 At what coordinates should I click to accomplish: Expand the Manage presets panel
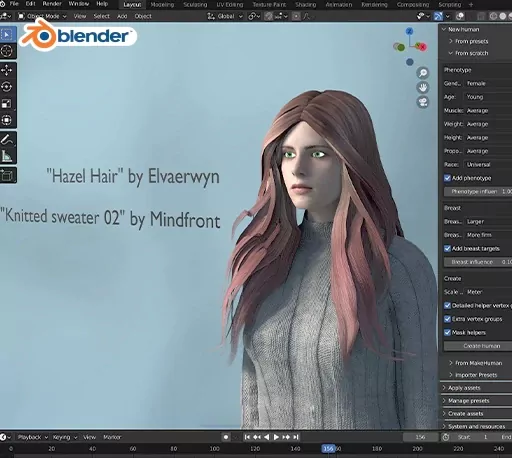[x=476, y=401]
